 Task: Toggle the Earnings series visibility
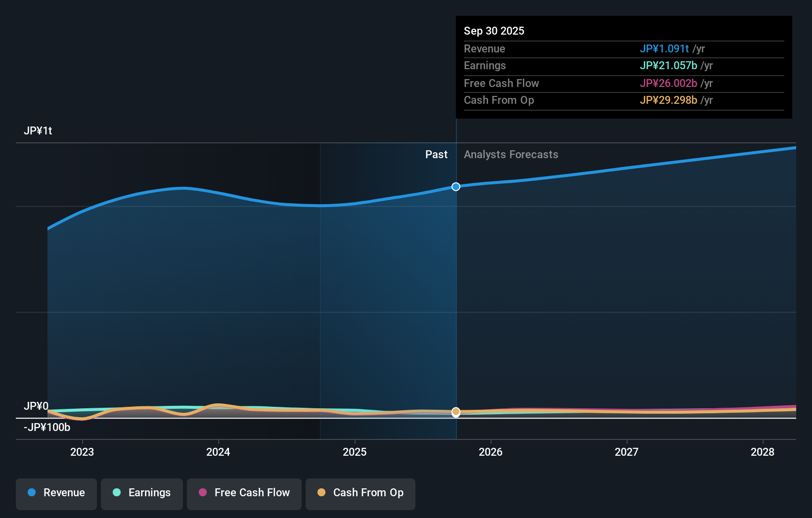141,493
